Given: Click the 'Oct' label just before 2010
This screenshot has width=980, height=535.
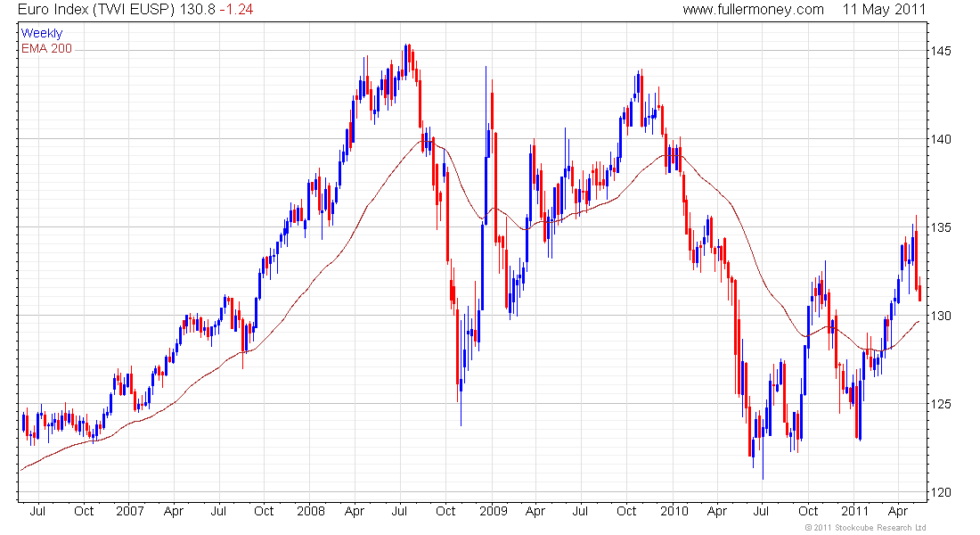Looking at the screenshot, I should coord(626,511).
